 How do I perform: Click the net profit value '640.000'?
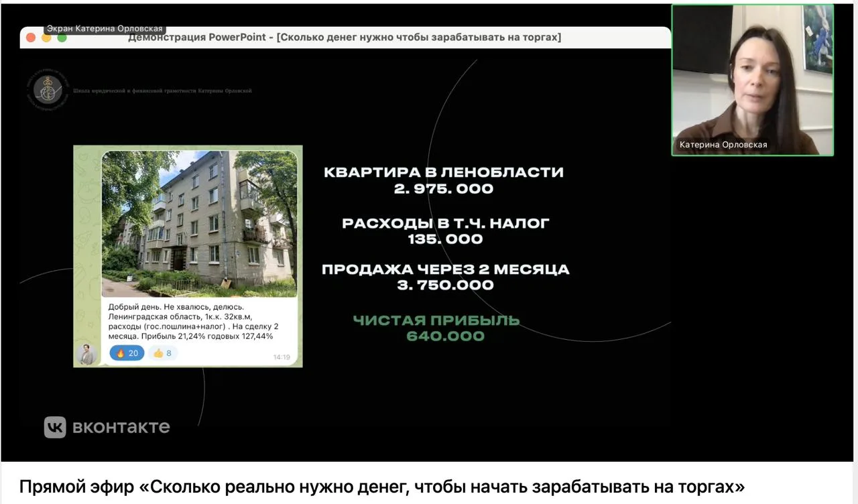[445, 336]
